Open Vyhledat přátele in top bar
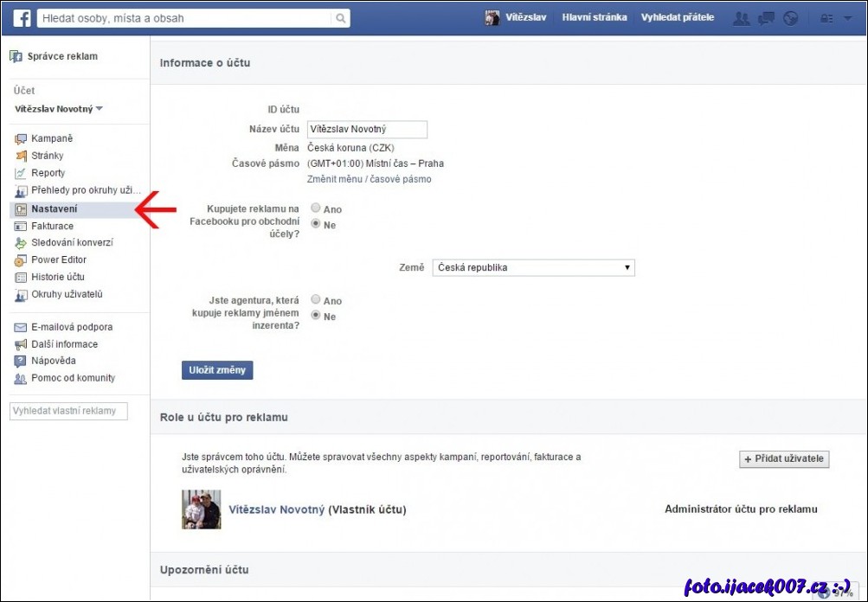The height and width of the screenshot is (602, 868). pyautogui.click(x=677, y=17)
